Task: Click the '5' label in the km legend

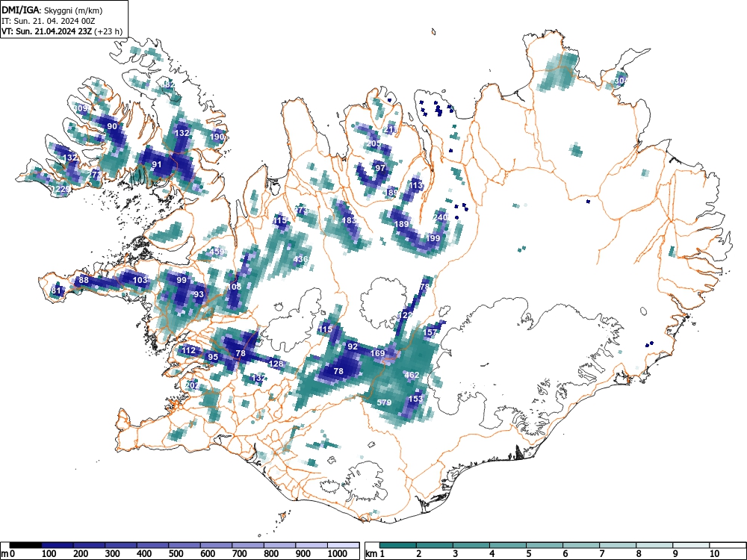Action: (529, 554)
